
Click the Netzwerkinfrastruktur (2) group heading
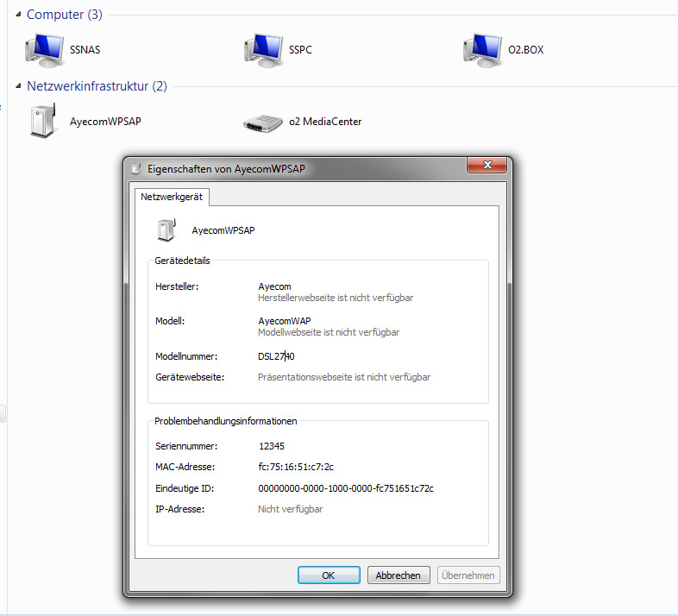click(97, 86)
